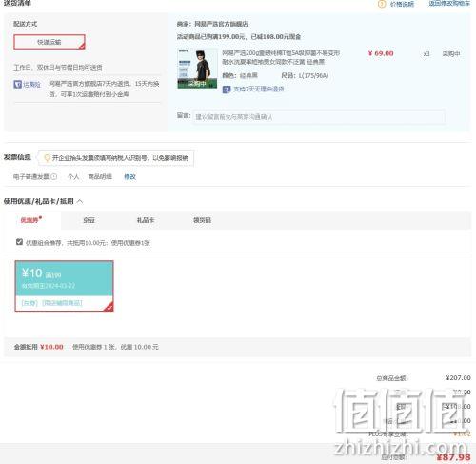Open 支持7天无理由退货 link

click(259, 90)
